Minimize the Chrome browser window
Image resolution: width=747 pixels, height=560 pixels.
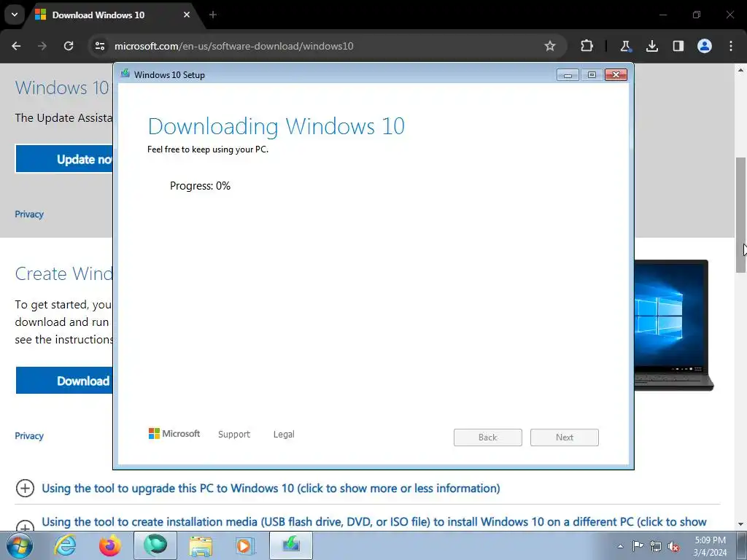(x=662, y=15)
